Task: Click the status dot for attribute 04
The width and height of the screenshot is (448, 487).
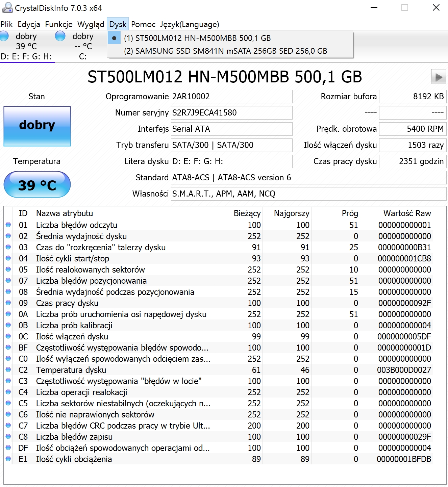Action: coord(8,258)
